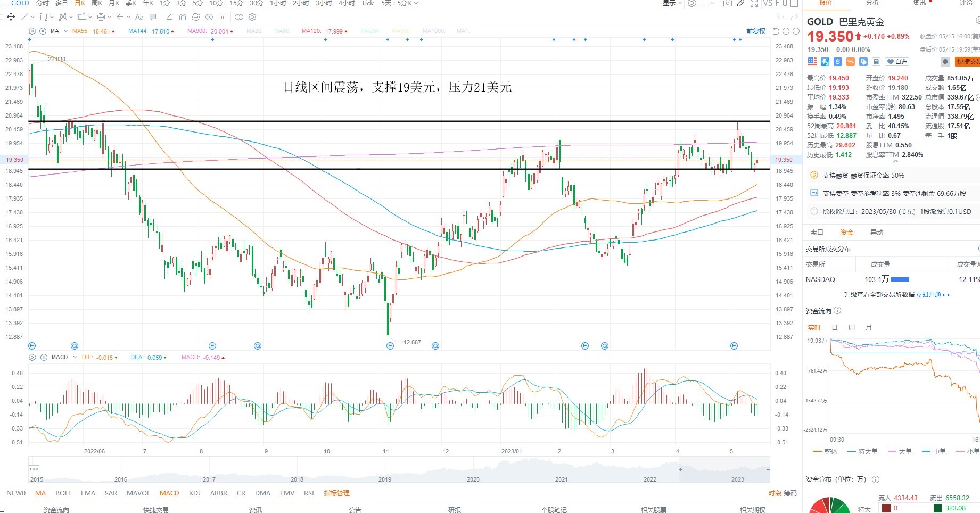Expand the MA indicator dropdown arrow
This screenshot has height=513, width=980.
[x=65, y=31]
